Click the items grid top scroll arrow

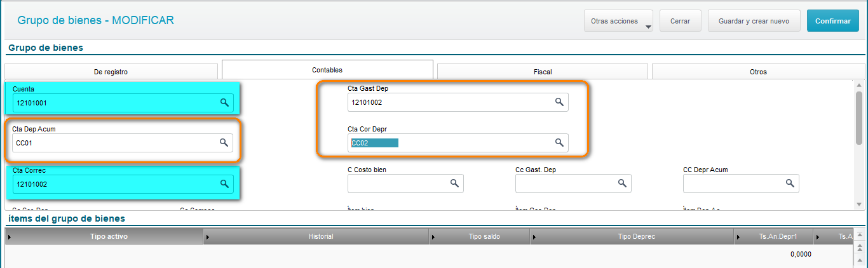(x=859, y=234)
